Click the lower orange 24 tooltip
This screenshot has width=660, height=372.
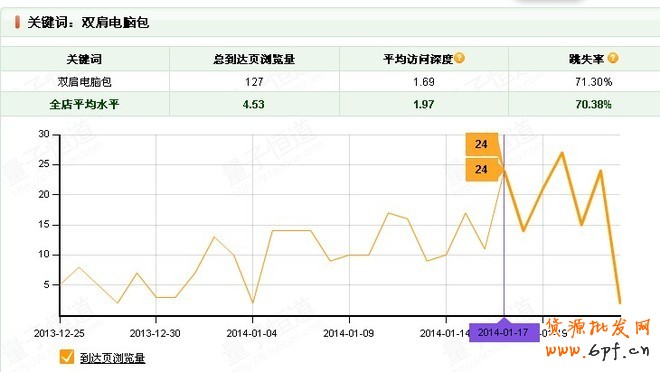[x=482, y=170]
